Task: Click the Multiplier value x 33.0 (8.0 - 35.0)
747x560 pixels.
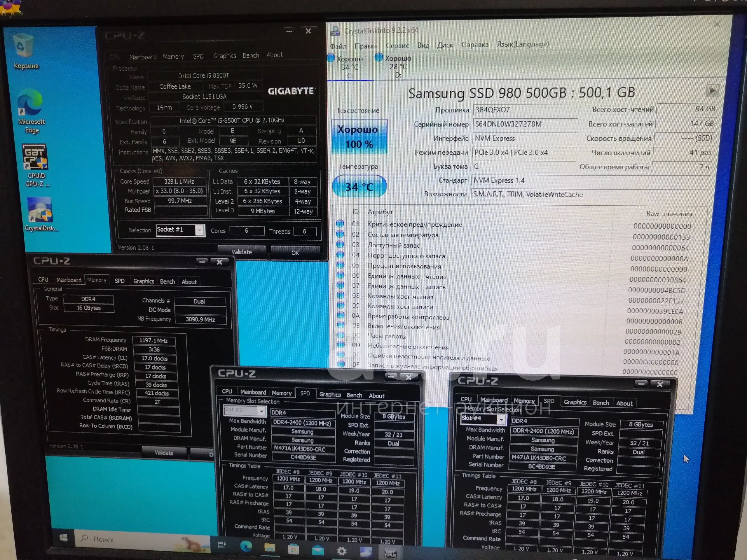Action: click(179, 191)
